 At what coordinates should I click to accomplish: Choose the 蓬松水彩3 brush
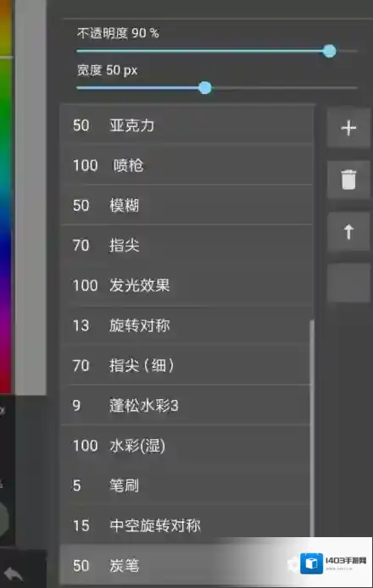pos(186,405)
